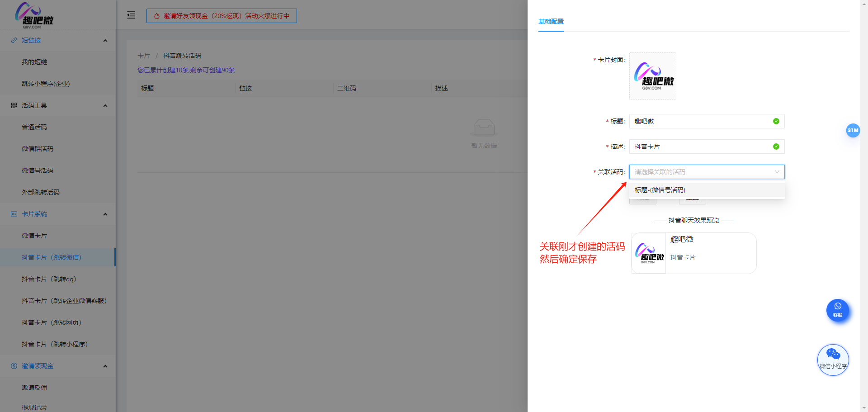Select 抖音卡片（跳转微信）menu item
The image size is (868, 412).
[58, 257]
